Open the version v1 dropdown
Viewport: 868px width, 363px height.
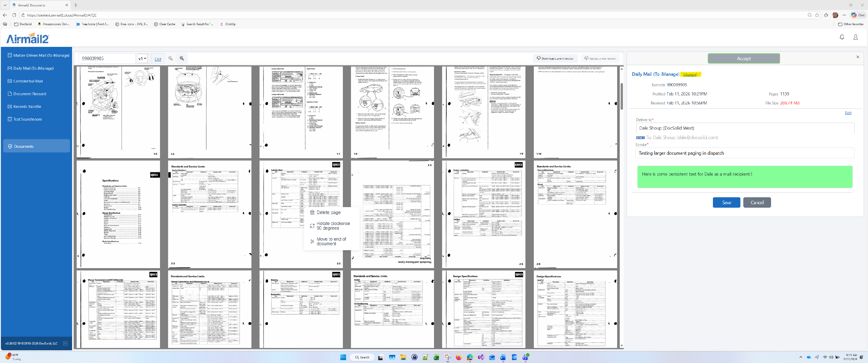pyautogui.click(x=142, y=59)
